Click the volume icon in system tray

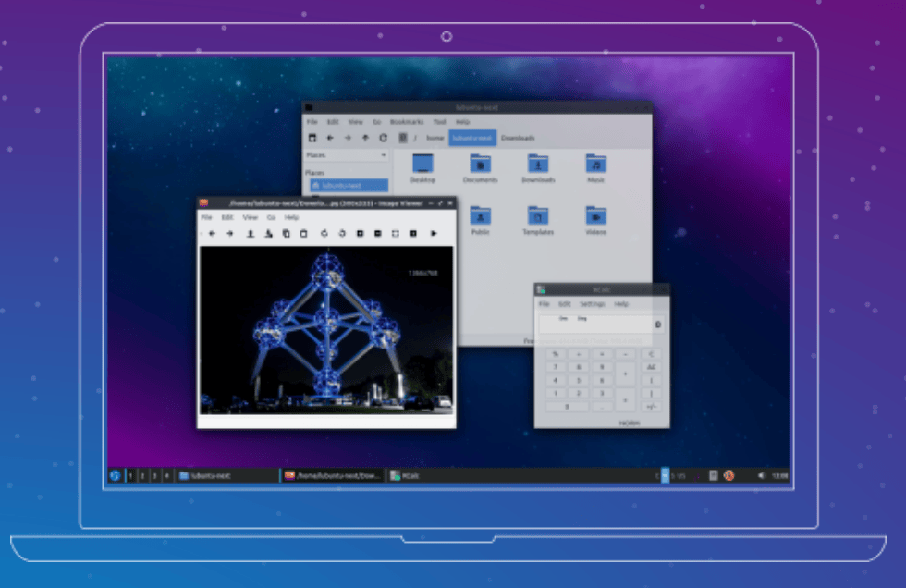click(x=761, y=475)
